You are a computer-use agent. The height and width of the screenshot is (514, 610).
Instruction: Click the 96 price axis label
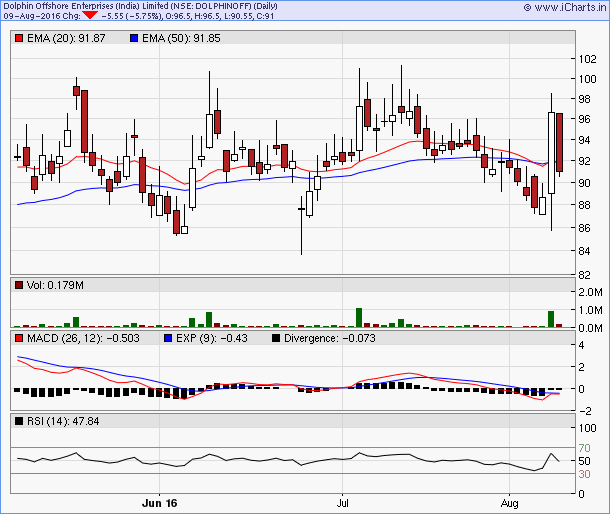pyautogui.click(x=585, y=119)
